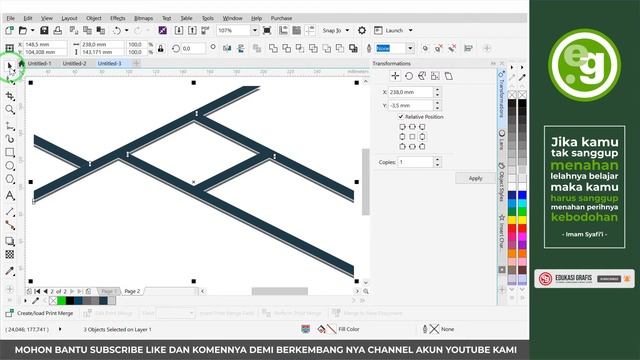This screenshot has width=640, height=360.
Task: Select the Drop Shadow tool
Action: [10, 241]
